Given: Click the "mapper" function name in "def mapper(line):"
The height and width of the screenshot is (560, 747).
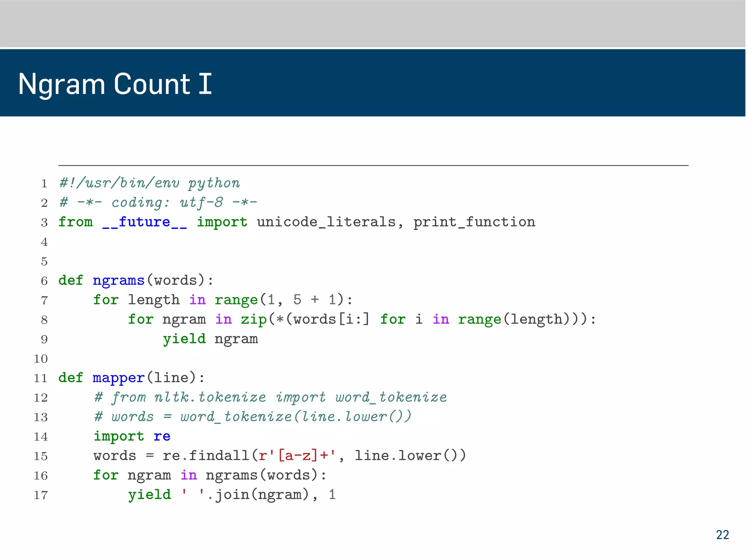Looking at the screenshot, I should point(119,378).
